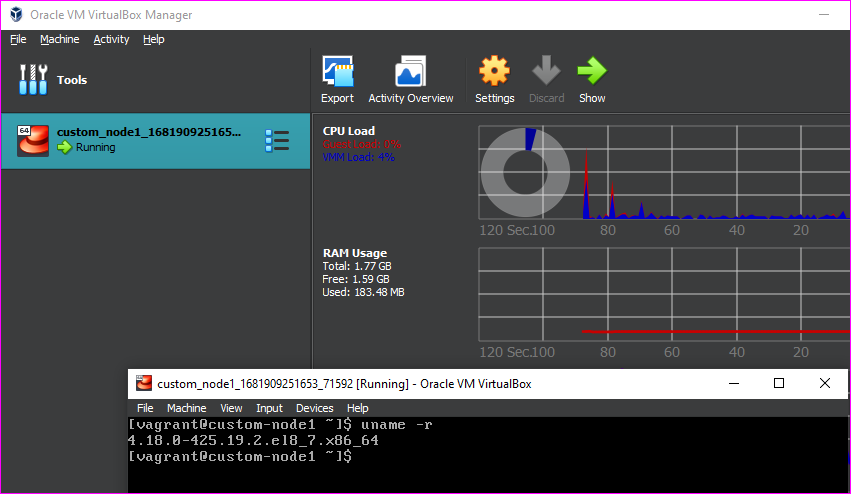The width and height of the screenshot is (851, 494).
Task: Close the custom_node1 VM window
Action: 824,383
